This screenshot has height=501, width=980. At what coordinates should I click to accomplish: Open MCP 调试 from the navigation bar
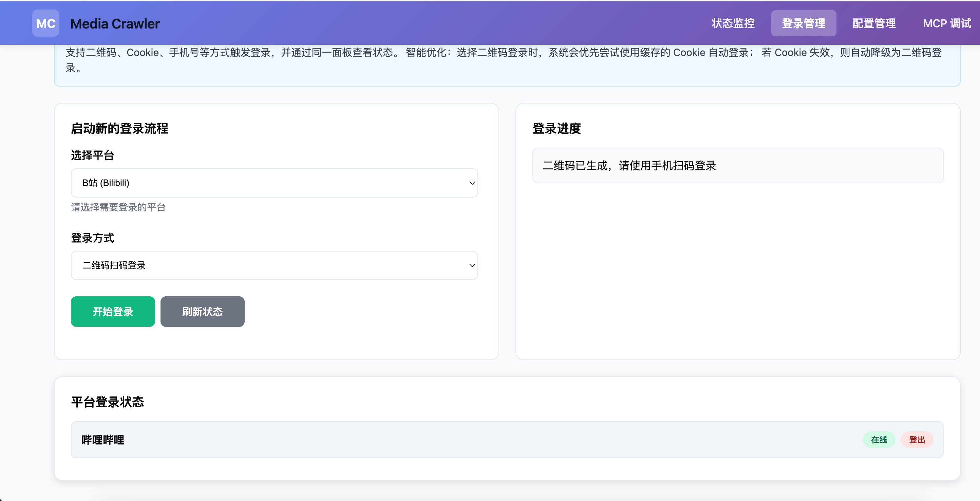click(x=946, y=23)
